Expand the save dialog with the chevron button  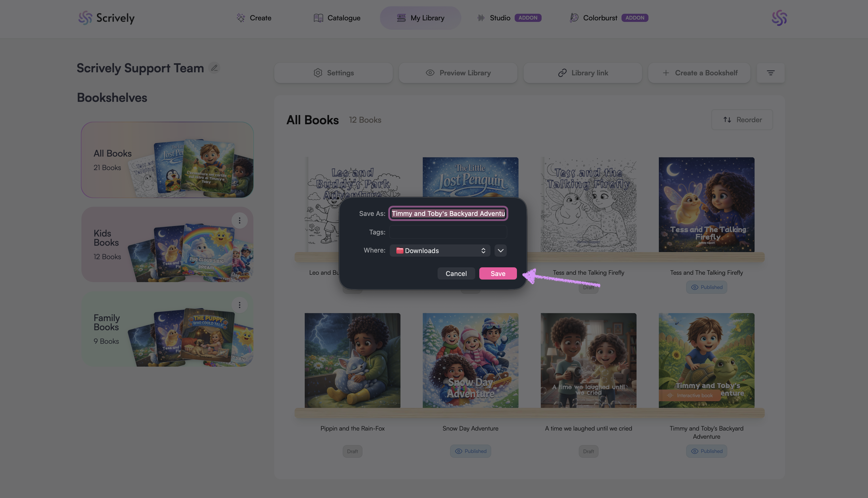[x=500, y=251]
